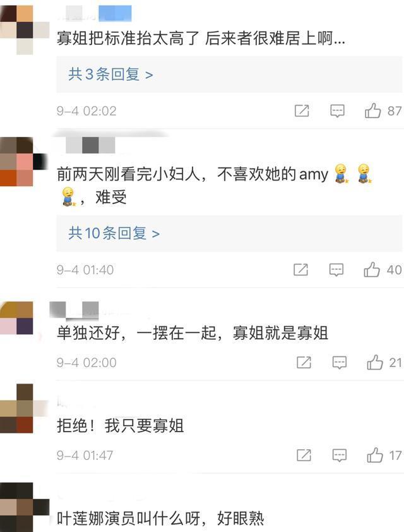Expand 共10条回复 replies

point(114,233)
